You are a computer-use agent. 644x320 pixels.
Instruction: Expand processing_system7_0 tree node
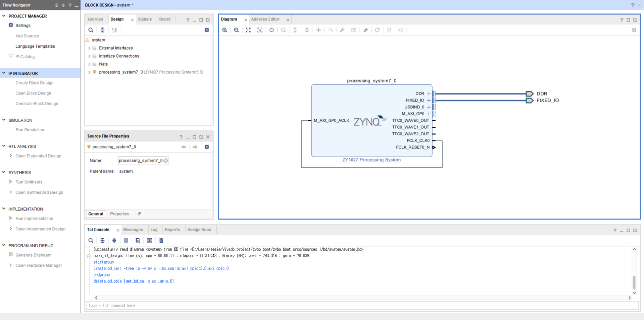tap(89, 72)
